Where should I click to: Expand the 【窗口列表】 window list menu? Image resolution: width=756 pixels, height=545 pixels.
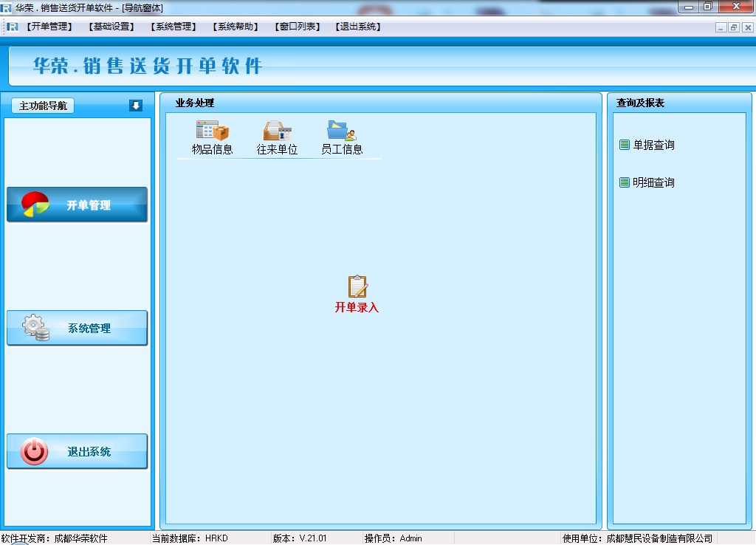297,27
